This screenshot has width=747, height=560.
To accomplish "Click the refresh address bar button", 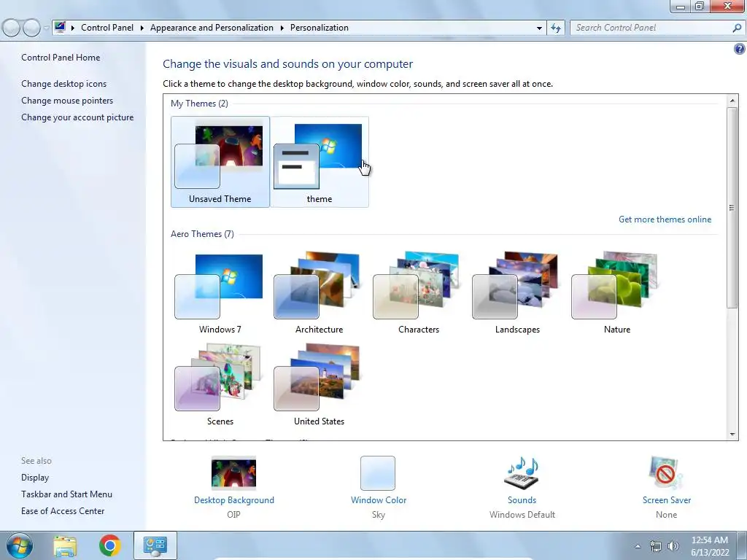I will (x=555, y=28).
